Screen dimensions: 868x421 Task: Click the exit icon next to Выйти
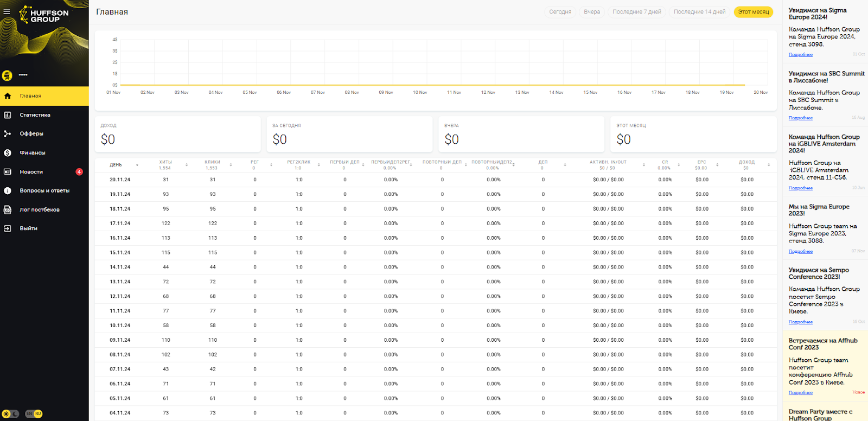[x=8, y=229]
